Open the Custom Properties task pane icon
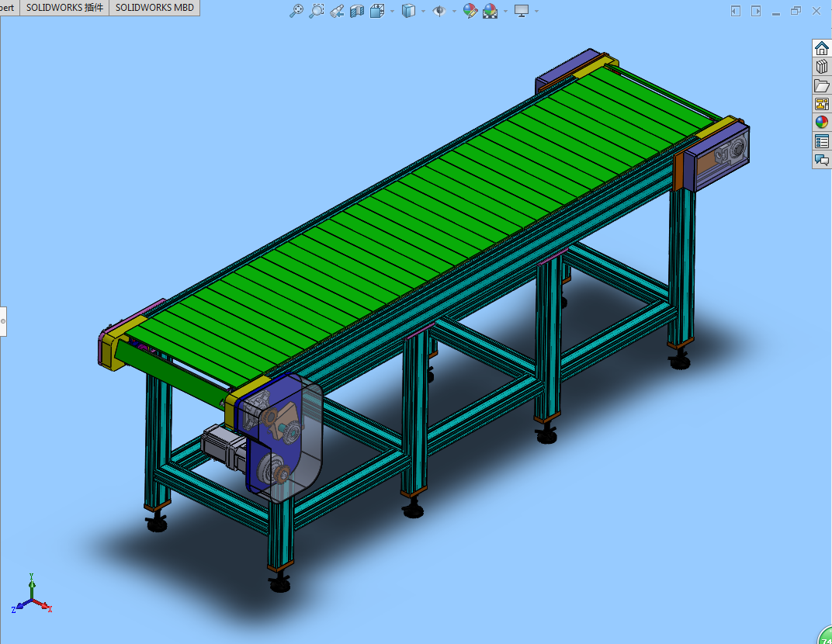This screenshot has width=832, height=644. click(x=821, y=141)
